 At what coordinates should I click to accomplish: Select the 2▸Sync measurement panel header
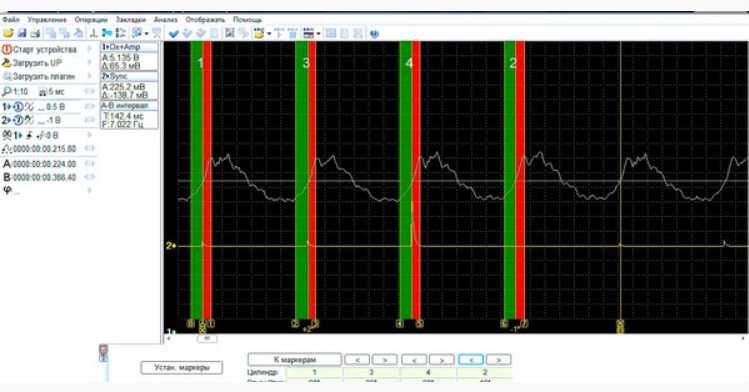click(x=129, y=76)
